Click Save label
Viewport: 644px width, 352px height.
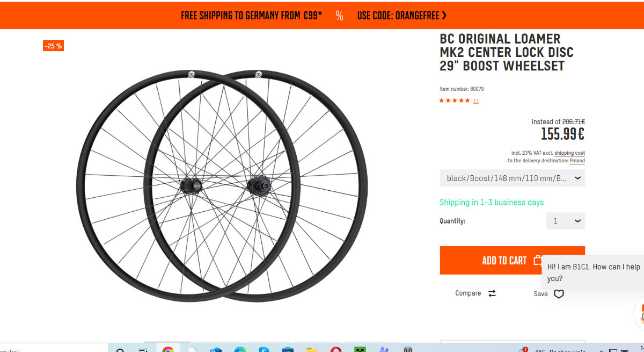[x=540, y=294]
